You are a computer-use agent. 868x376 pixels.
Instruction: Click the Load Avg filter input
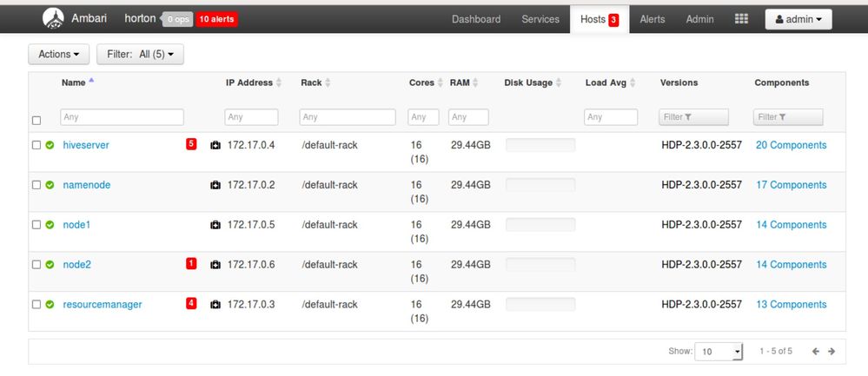click(611, 117)
